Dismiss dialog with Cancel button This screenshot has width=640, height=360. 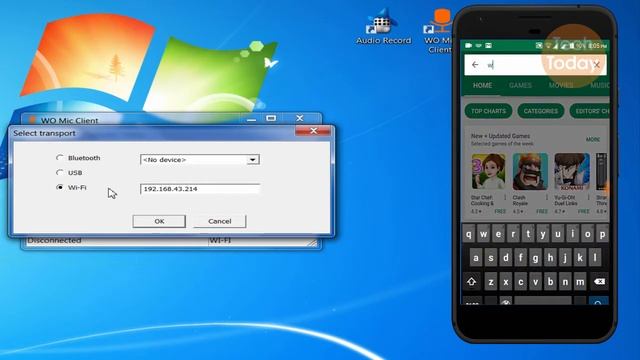coord(220,221)
